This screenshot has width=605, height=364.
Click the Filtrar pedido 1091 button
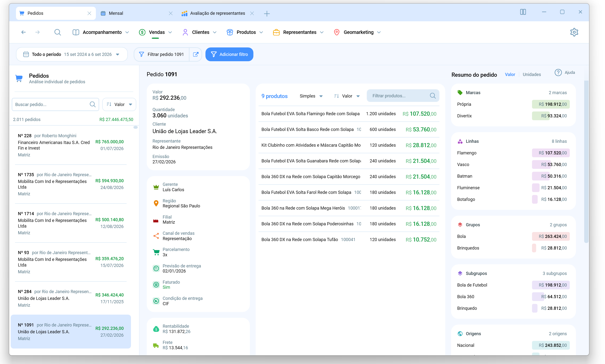[x=162, y=54]
